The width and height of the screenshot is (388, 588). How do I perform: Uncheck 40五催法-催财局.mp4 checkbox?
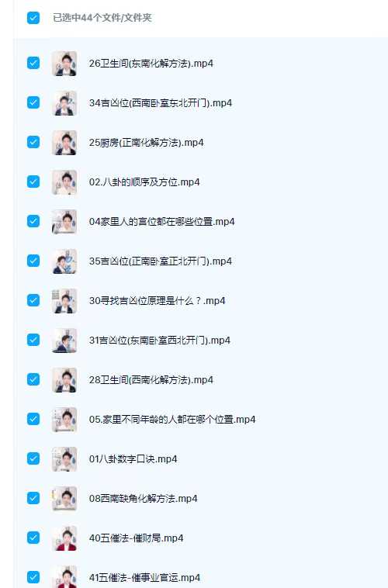(x=33, y=538)
